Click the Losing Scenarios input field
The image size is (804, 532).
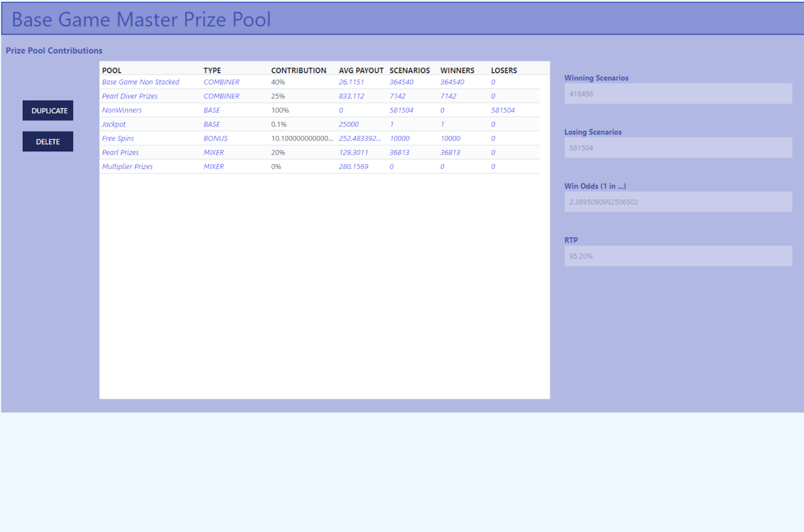coord(678,148)
